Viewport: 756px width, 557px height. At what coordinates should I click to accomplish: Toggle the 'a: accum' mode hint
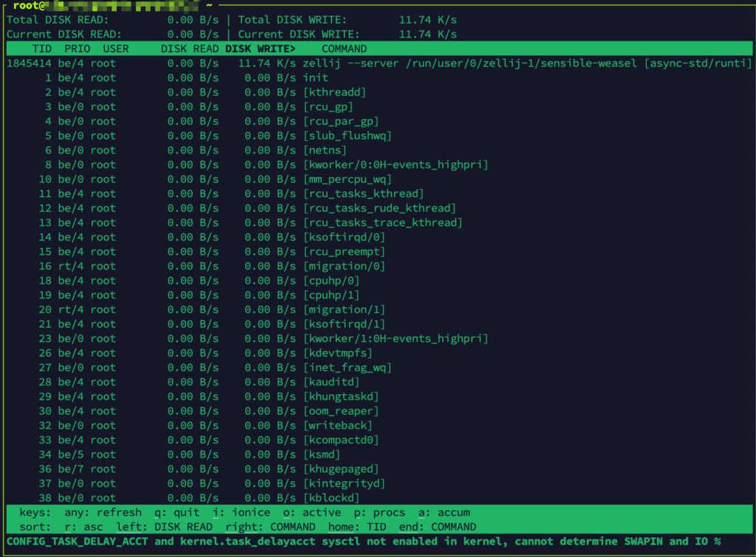coord(444,513)
